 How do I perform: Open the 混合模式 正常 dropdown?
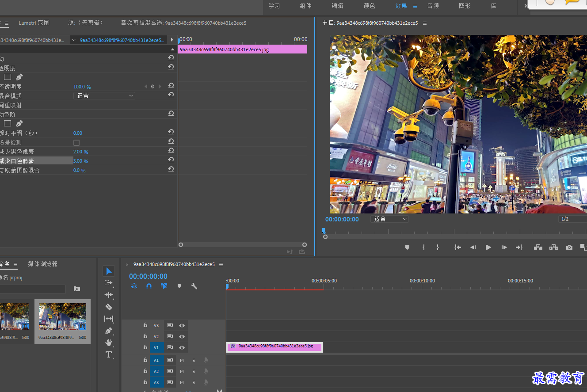coord(104,95)
